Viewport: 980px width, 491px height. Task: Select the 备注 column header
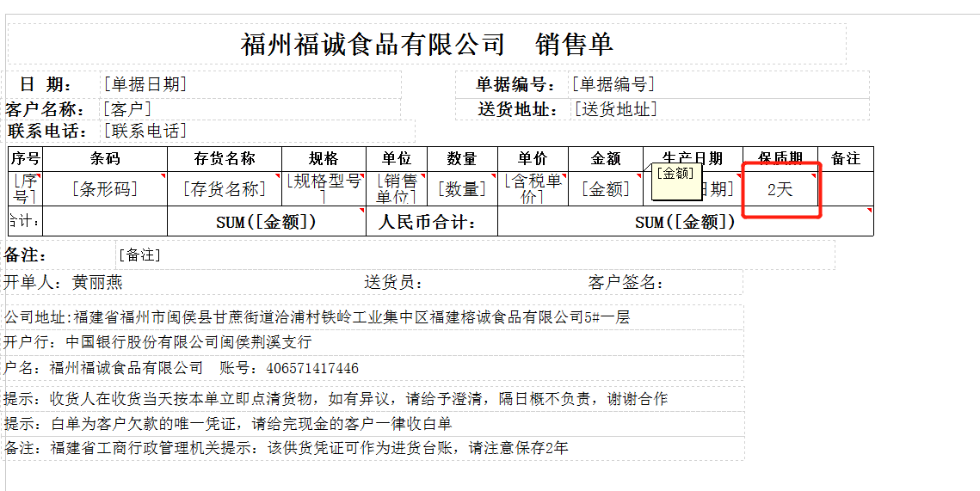point(846,159)
